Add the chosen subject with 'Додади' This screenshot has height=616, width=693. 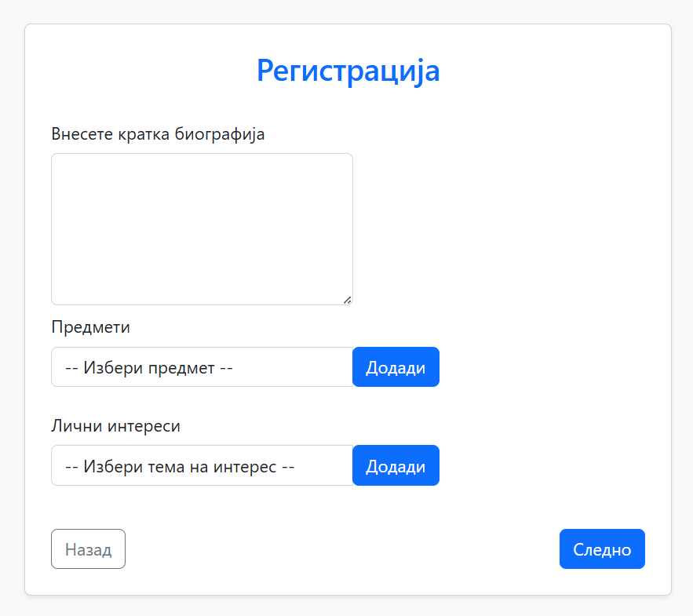coord(396,367)
